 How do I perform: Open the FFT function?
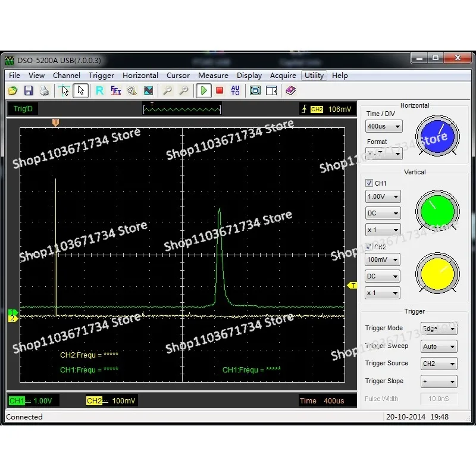coord(115,90)
